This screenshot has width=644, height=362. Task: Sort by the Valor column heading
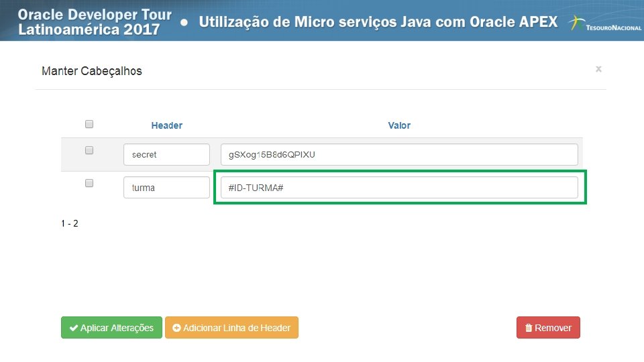[x=399, y=125]
